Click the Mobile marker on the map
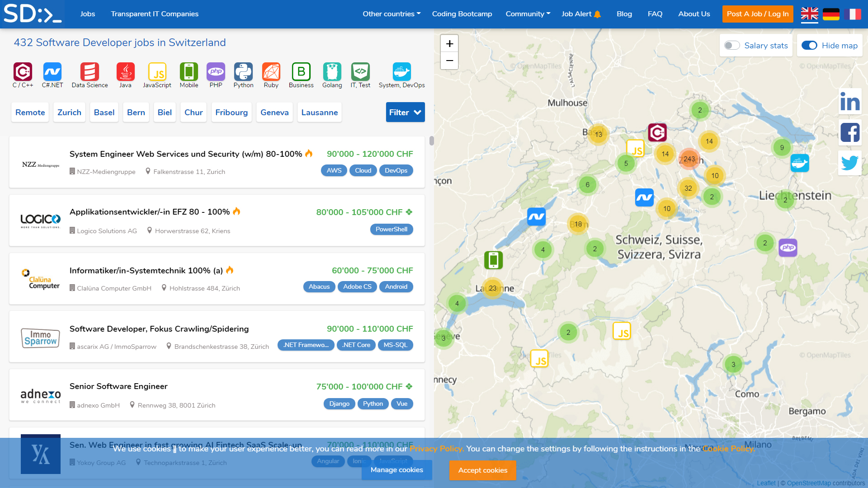This screenshot has width=868, height=488. 494,260
